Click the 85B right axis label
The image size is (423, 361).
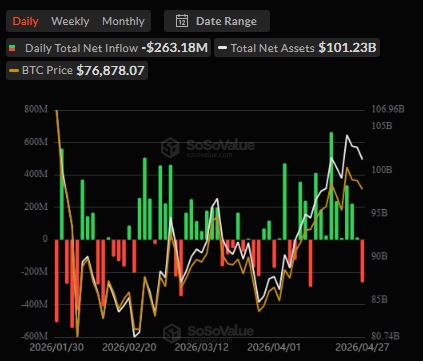[379, 300]
